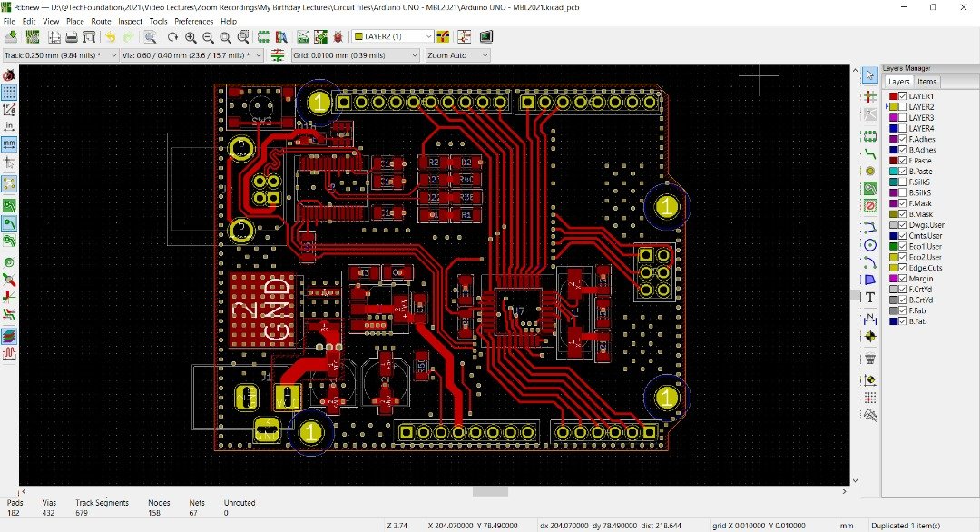This screenshot has height=532, width=980.
Task: Click the LAYER1 red color swatch
Action: [893, 96]
